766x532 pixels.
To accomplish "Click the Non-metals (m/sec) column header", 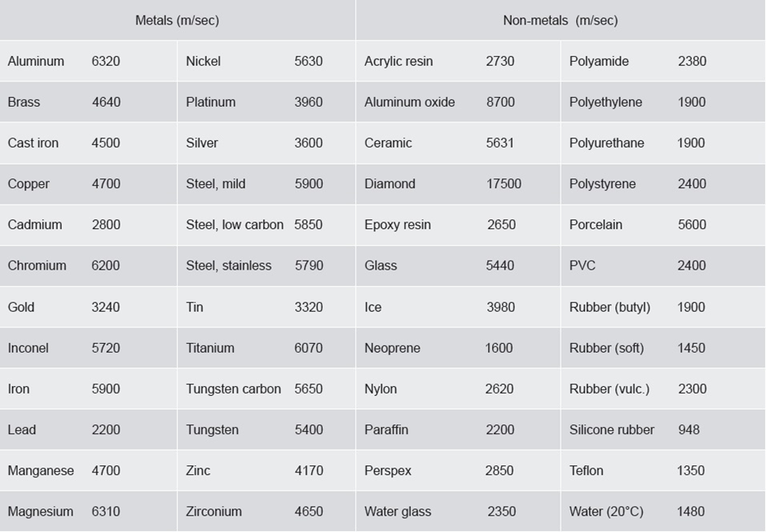I will click(560, 20).
